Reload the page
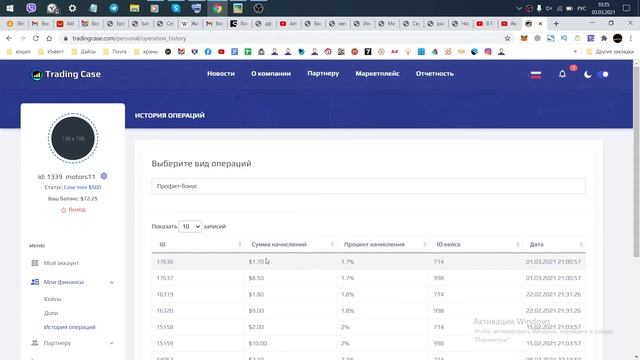This screenshot has height=360, width=640. tap(36, 38)
